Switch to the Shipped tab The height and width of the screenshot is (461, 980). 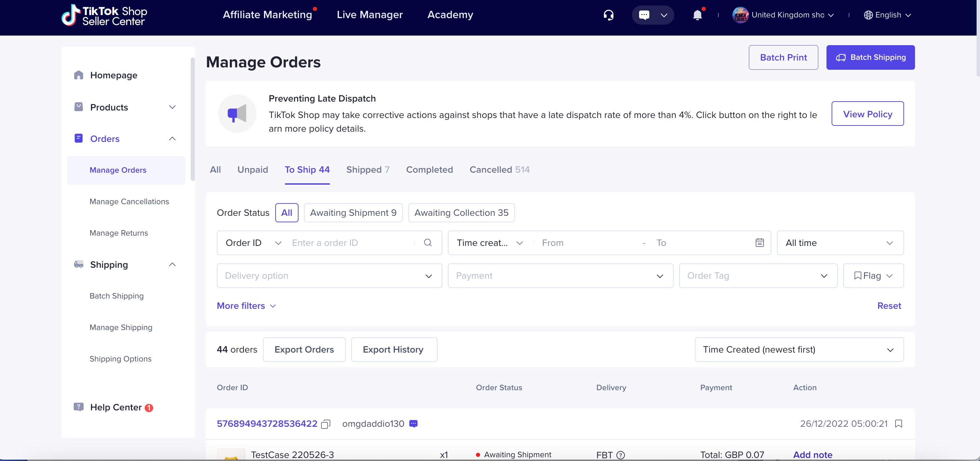367,170
